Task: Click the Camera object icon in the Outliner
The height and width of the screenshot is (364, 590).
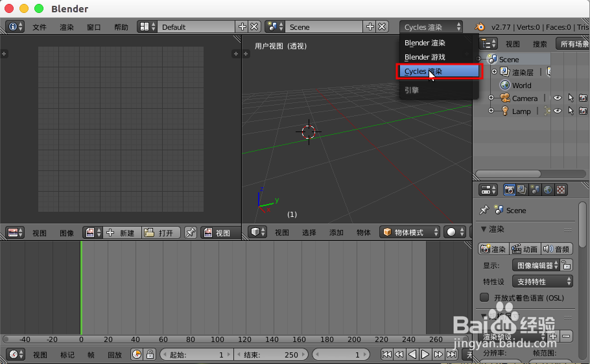Action: click(504, 98)
